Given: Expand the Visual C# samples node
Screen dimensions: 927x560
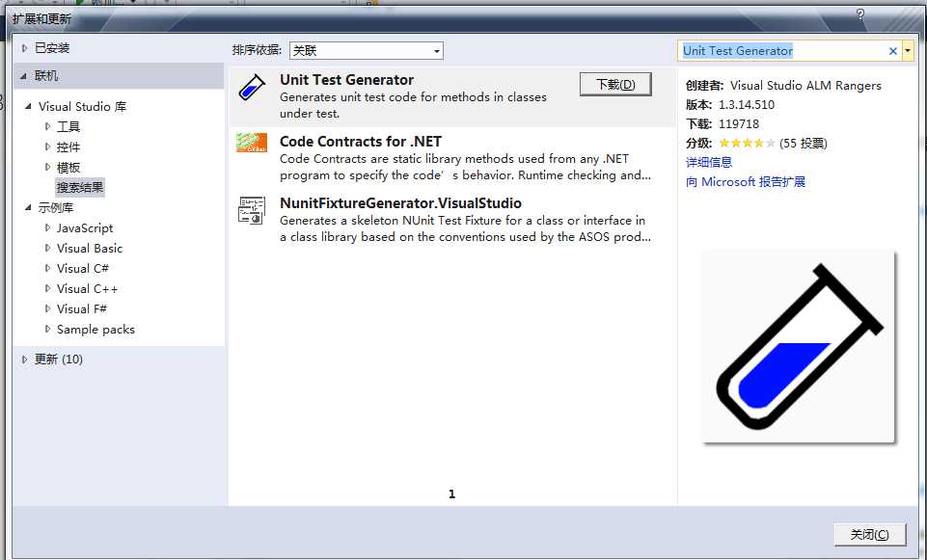Looking at the screenshot, I should pos(48,268).
